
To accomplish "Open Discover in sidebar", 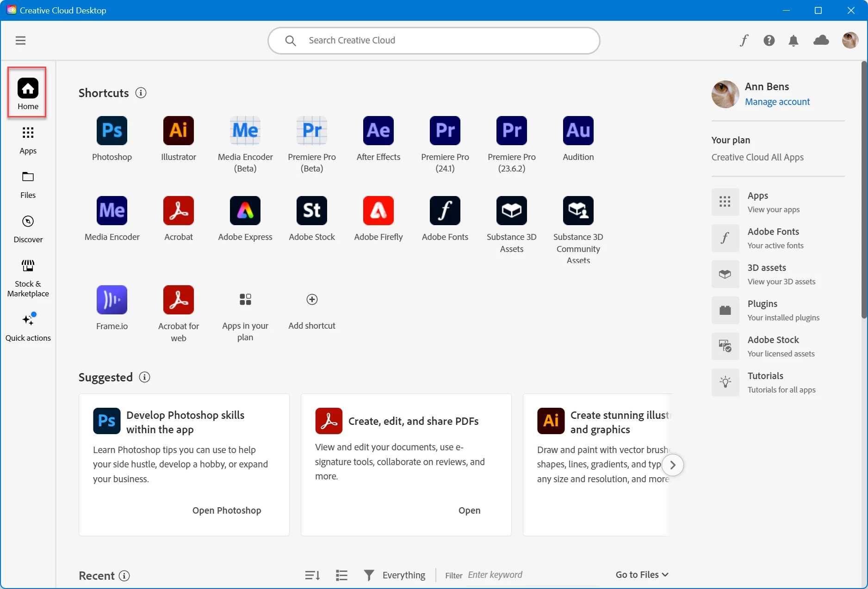I will tap(28, 229).
